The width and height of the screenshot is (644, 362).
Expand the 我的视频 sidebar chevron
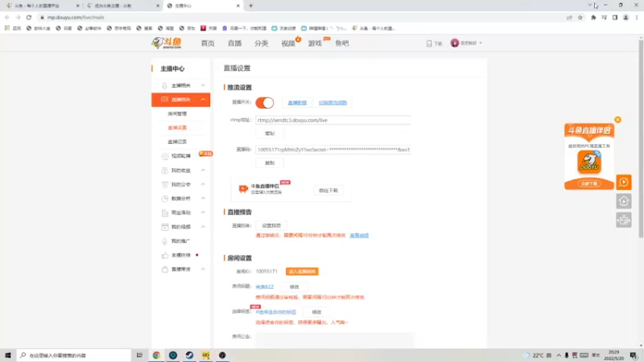pos(203,227)
